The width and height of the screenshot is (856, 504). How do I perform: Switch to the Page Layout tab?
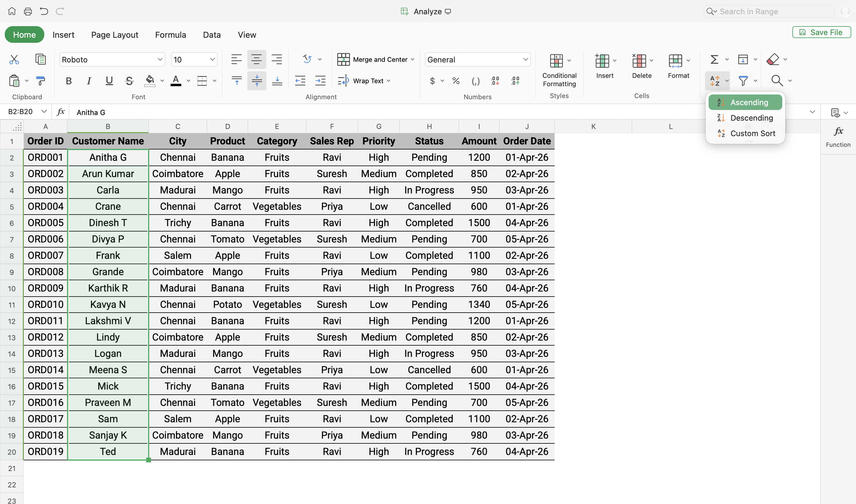pyautogui.click(x=114, y=35)
